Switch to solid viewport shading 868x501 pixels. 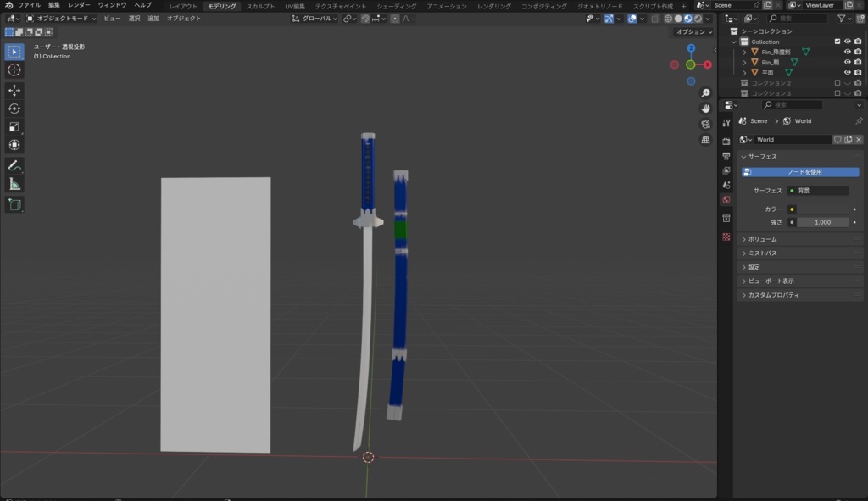678,19
